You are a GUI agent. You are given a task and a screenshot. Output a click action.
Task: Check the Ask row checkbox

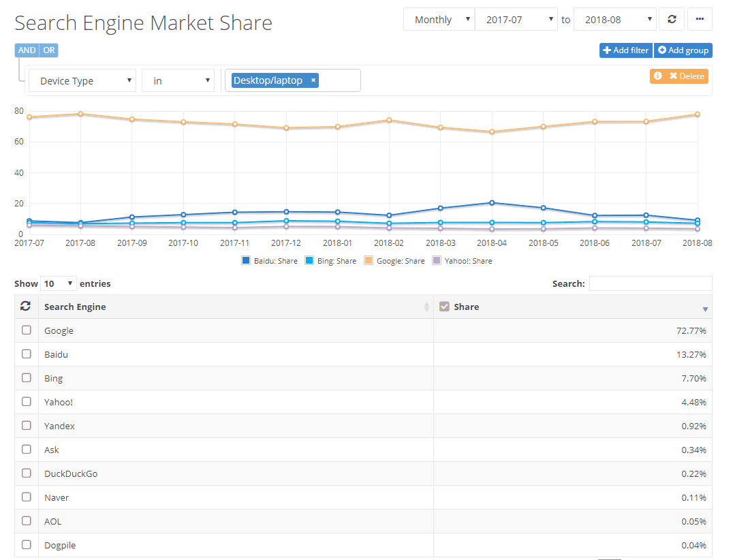(x=27, y=449)
